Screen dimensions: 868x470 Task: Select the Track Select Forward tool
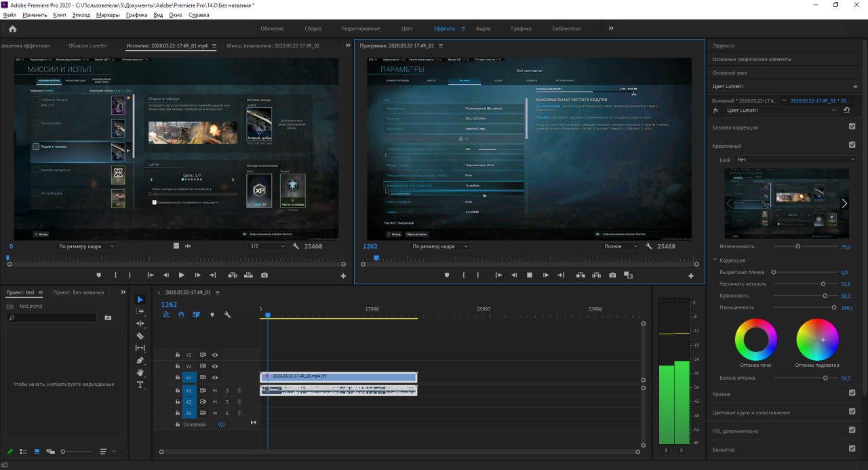[x=140, y=311]
